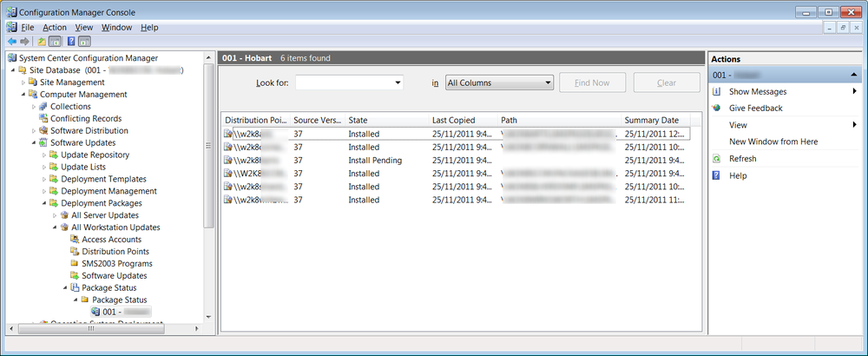Expand the Collections node
This screenshot has width=868, height=356.
(x=34, y=107)
